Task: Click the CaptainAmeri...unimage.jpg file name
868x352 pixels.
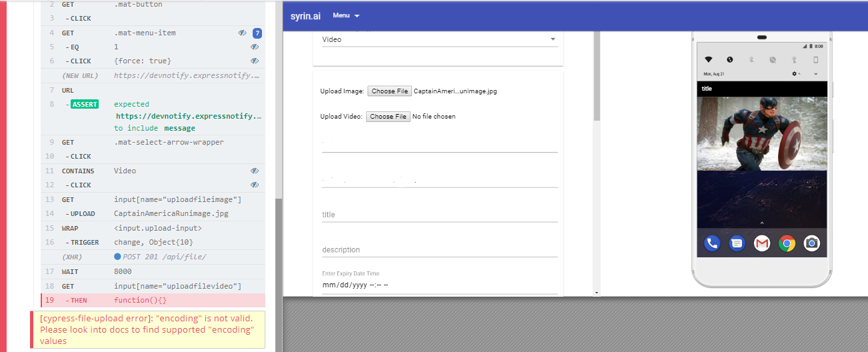Action: (455, 91)
